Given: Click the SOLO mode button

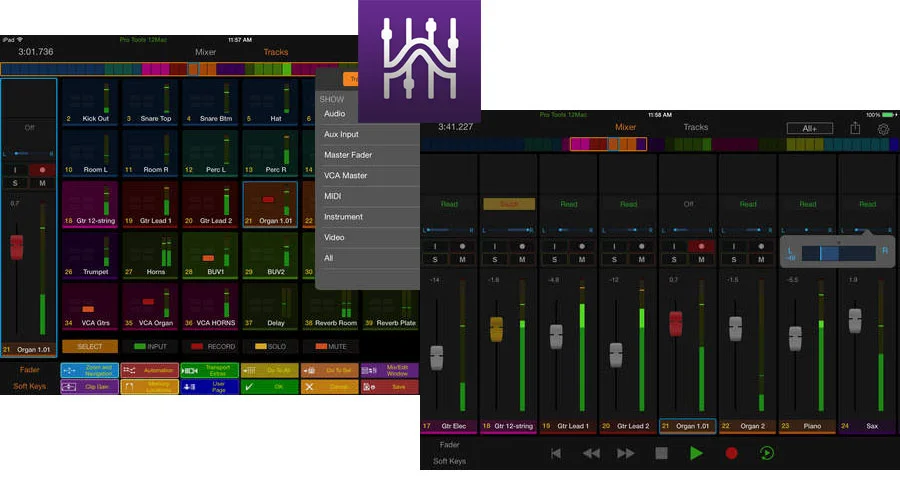Looking at the screenshot, I should point(270,346).
